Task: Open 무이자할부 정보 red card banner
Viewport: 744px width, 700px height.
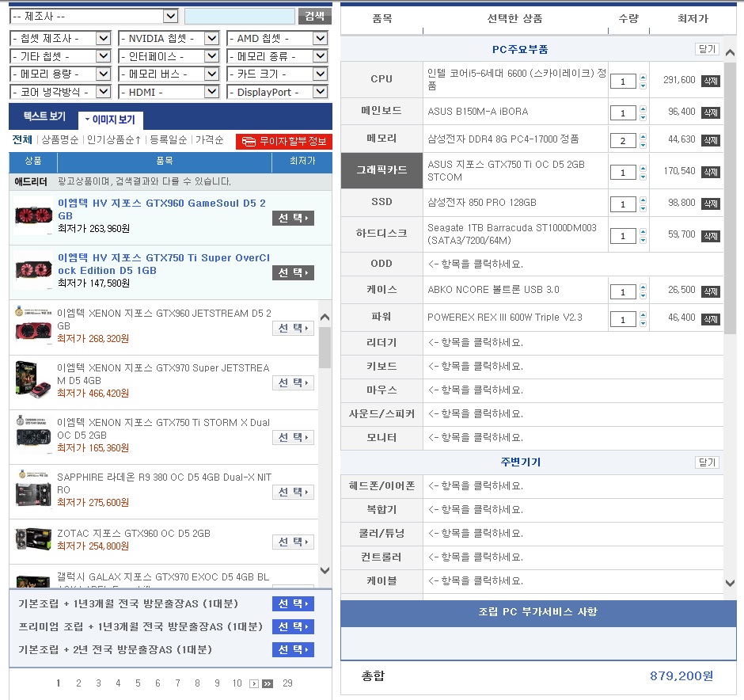Action: [x=283, y=142]
